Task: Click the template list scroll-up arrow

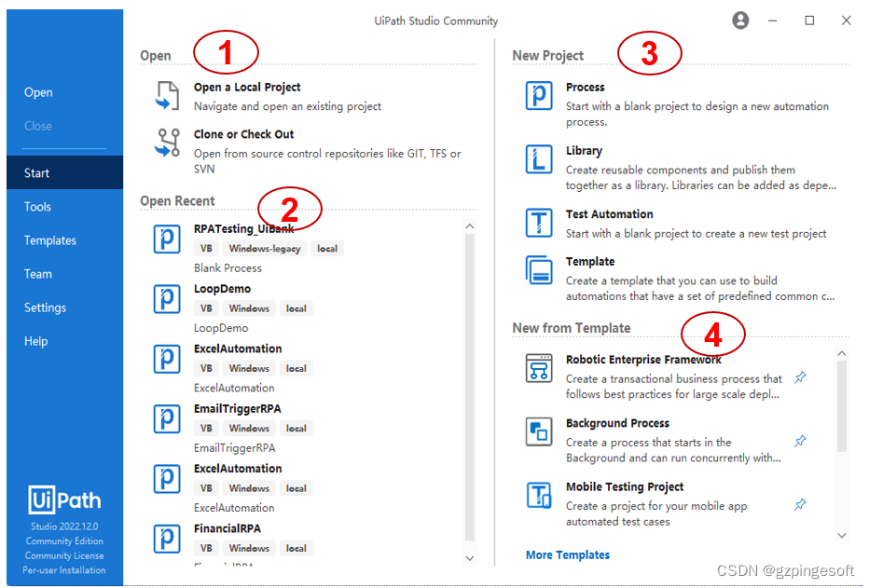Action: pos(842,353)
